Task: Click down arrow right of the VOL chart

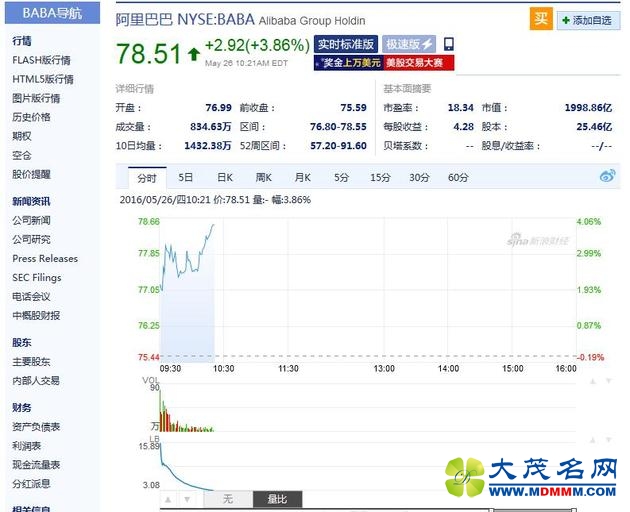Action: [x=609, y=381]
